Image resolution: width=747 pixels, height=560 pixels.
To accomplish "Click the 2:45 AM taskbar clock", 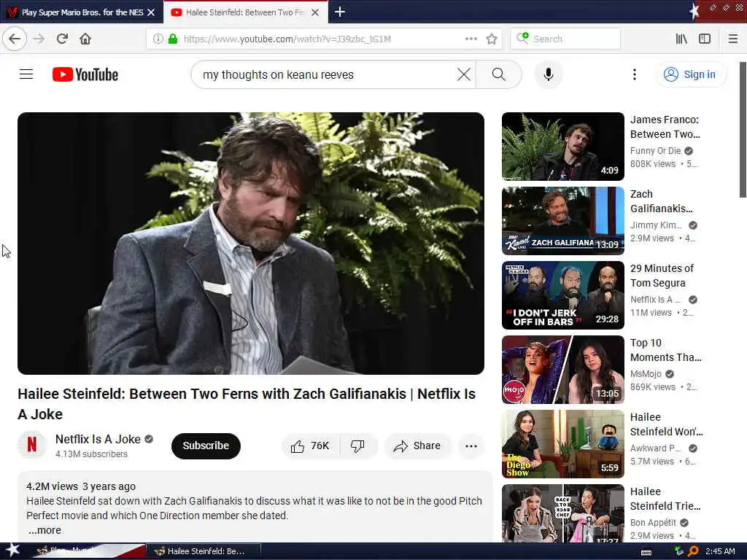I will [720, 551].
